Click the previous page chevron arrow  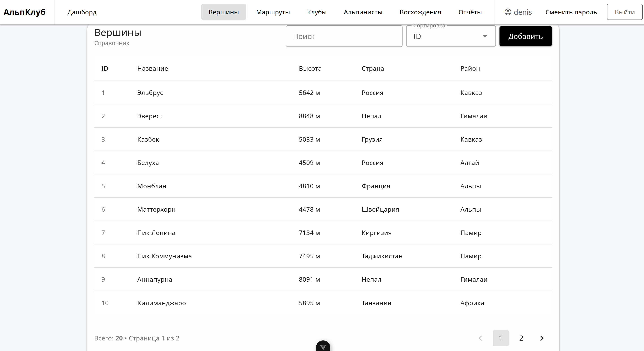point(480,338)
